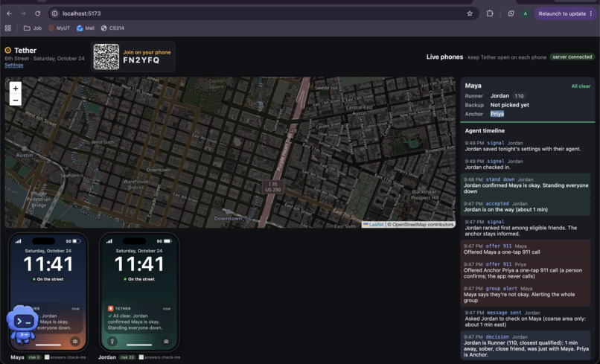Image resolution: width=600 pixels, height=364 pixels.
Task: Toggle Maya's answers check-ins checkbox
Action: [47, 357]
